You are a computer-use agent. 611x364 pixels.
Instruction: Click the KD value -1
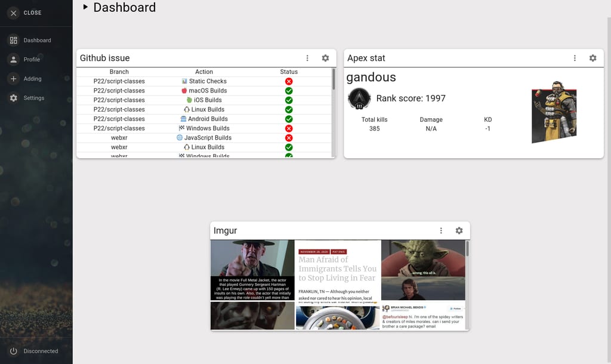[487, 129]
